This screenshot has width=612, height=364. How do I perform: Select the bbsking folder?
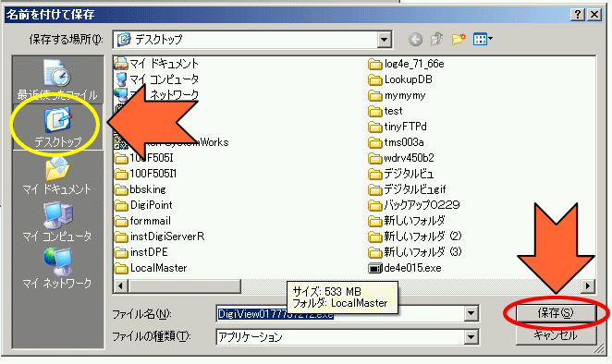(141, 189)
